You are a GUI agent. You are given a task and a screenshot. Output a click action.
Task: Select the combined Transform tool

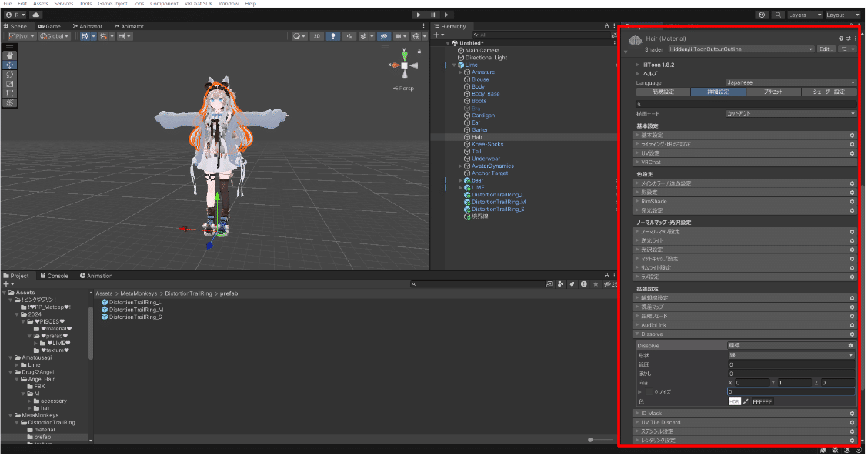point(9,103)
